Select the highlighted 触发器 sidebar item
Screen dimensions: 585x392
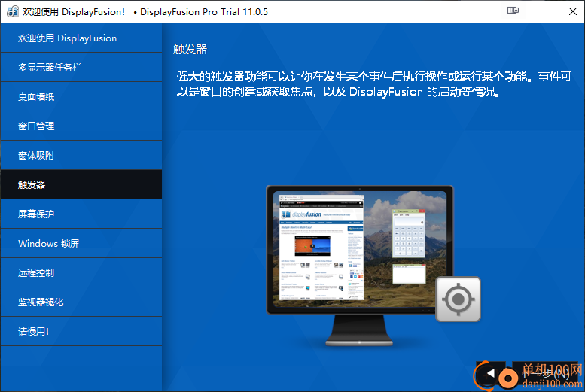tap(81, 184)
